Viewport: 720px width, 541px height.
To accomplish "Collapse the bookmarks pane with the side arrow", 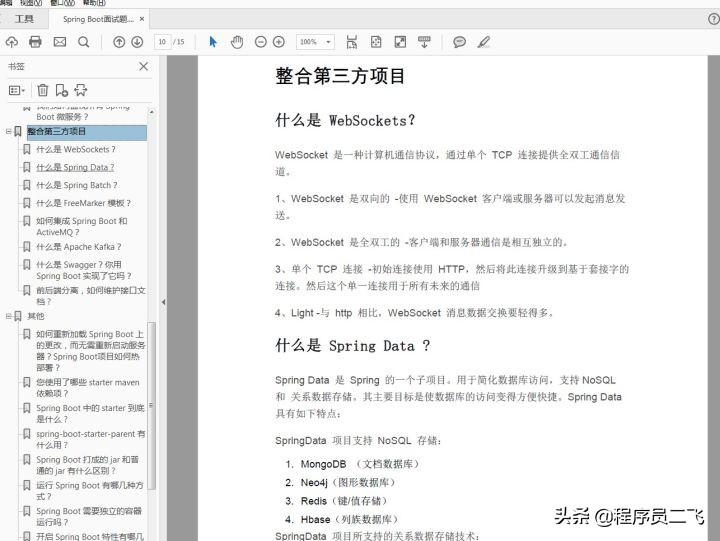I will [x=163, y=302].
